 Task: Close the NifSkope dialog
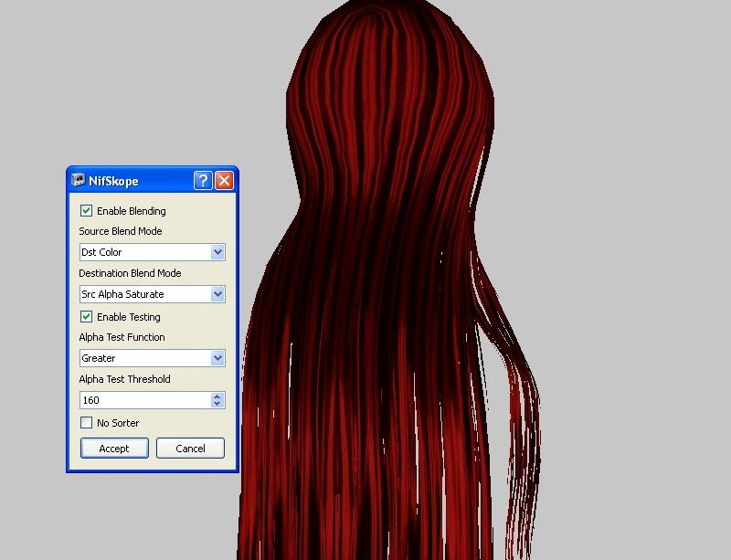[224, 181]
